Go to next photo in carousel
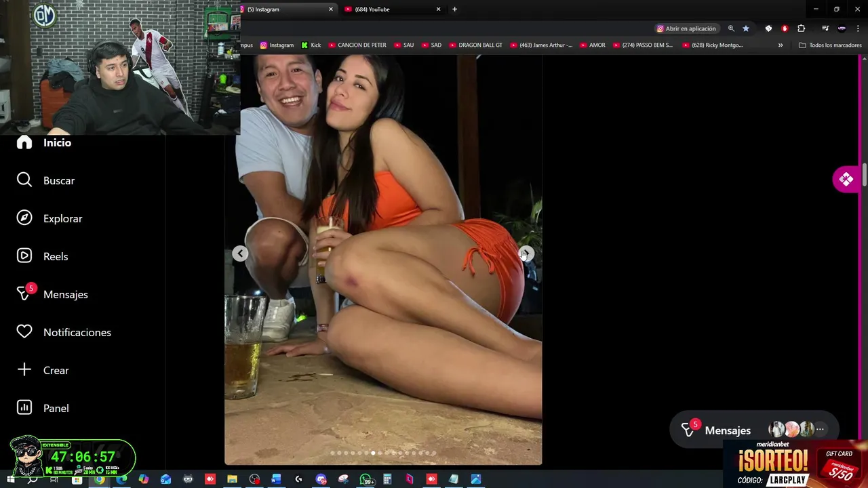The image size is (868, 488). pyautogui.click(x=526, y=253)
